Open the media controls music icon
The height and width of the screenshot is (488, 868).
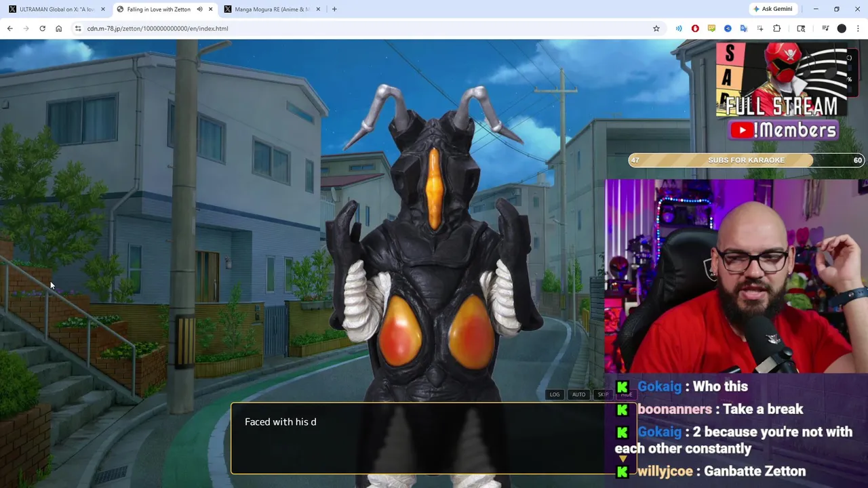point(825,28)
